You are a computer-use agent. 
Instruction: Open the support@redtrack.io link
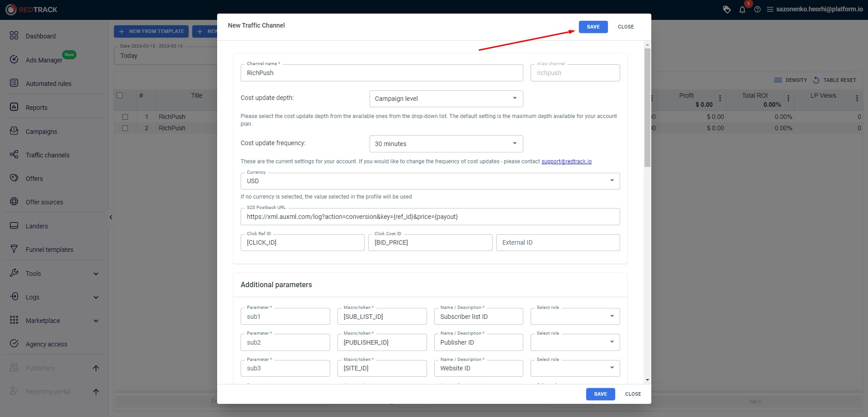pos(566,161)
